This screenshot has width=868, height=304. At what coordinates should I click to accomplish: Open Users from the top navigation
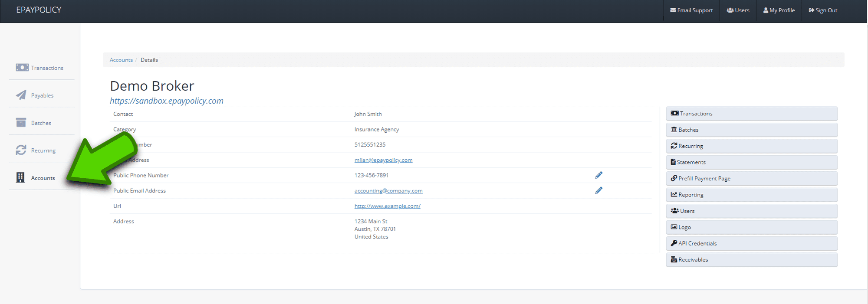pos(738,10)
